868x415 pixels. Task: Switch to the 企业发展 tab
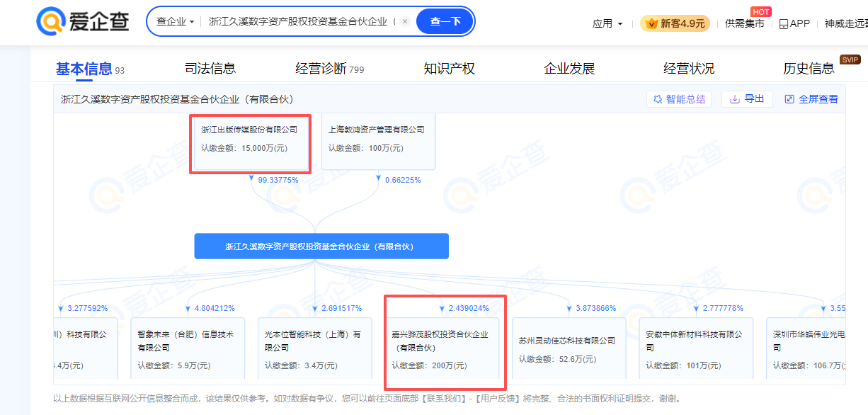569,69
